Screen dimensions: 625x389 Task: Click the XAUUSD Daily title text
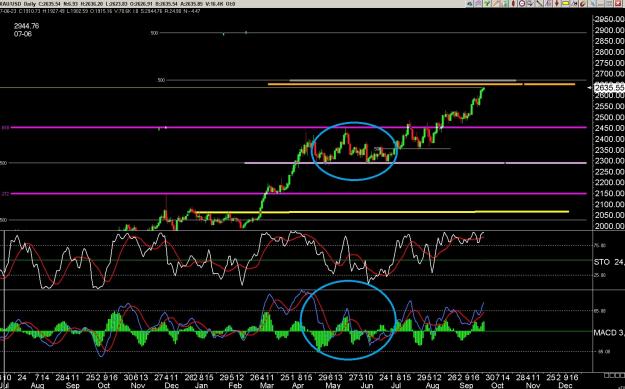click(18, 4)
